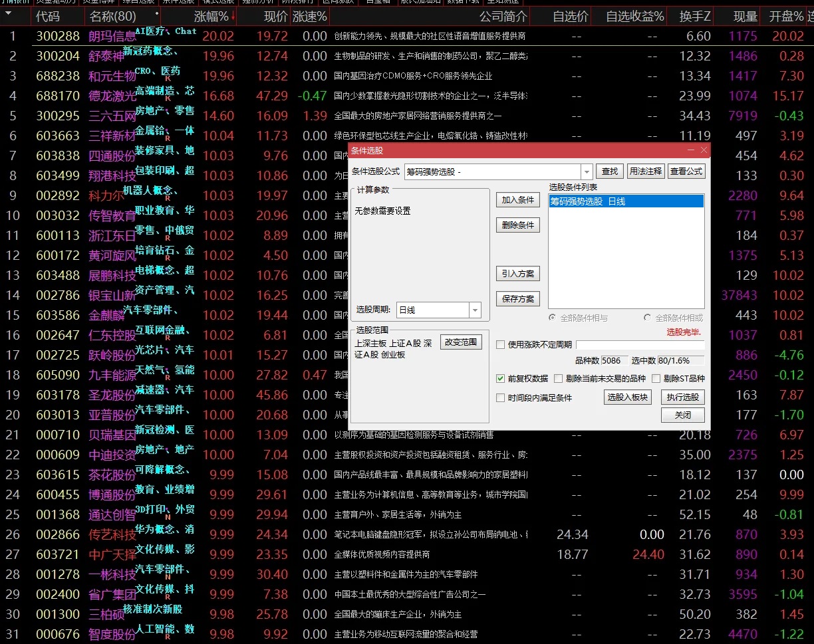Sort by 涨幅% column header
Screen dimensions: 814x644
click(x=211, y=16)
